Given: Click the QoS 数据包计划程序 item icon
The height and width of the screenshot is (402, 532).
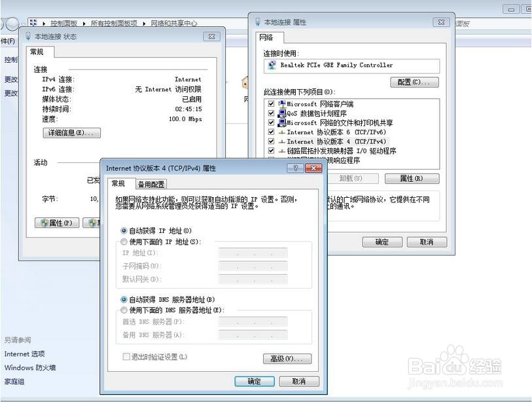Looking at the screenshot, I should pos(281,113).
